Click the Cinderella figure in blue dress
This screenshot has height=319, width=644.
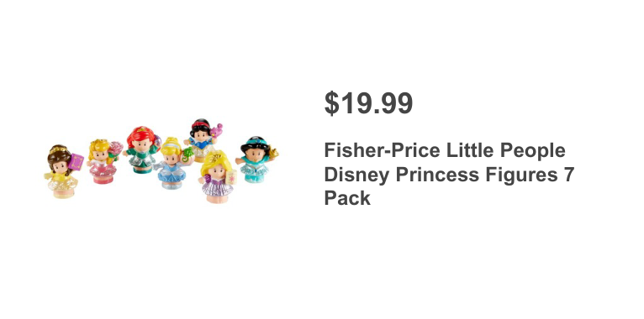pyautogui.click(x=172, y=164)
